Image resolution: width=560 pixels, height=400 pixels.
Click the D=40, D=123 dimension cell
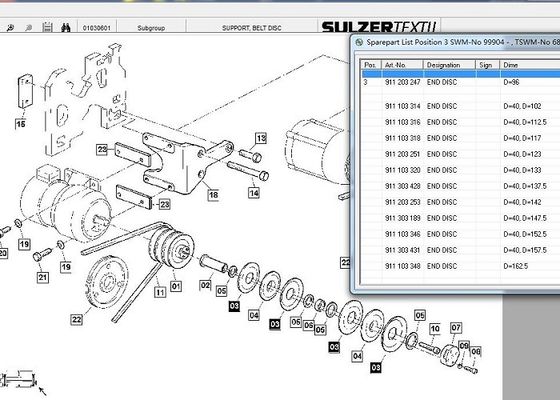(522, 154)
